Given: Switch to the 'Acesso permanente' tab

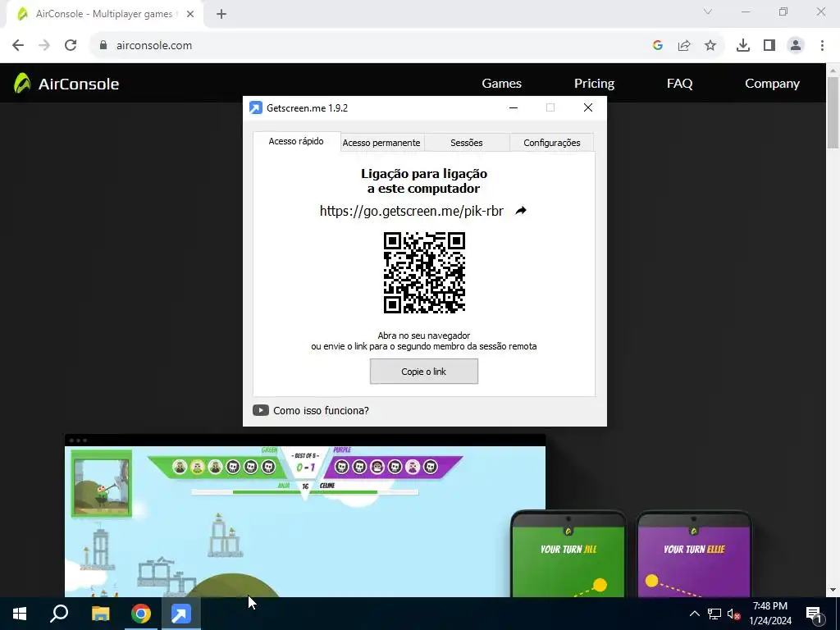Looking at the screenshot, I should pos(381,143).
